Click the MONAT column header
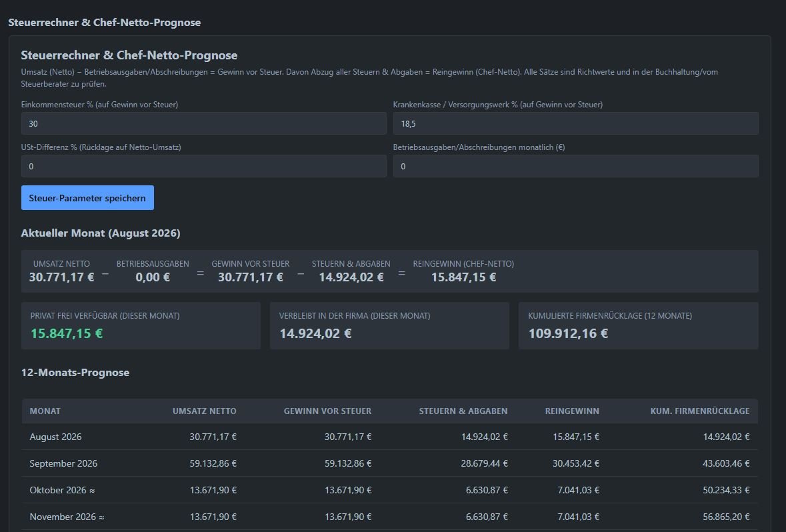This screenshot has height=532, width=786. (x=45, y=411)
